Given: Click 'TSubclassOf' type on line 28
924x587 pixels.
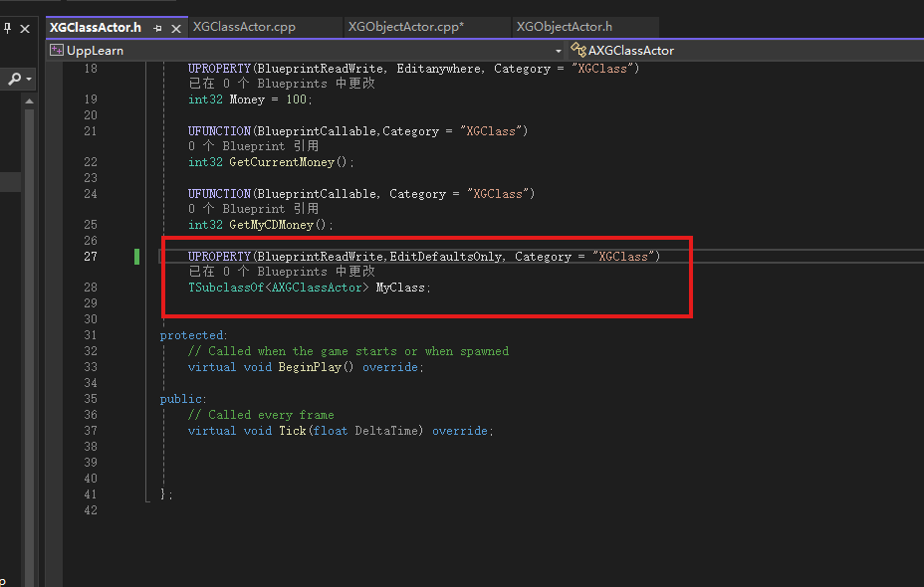Looking at the screenshot, I should pyautogui.click(x=226, y=288).
